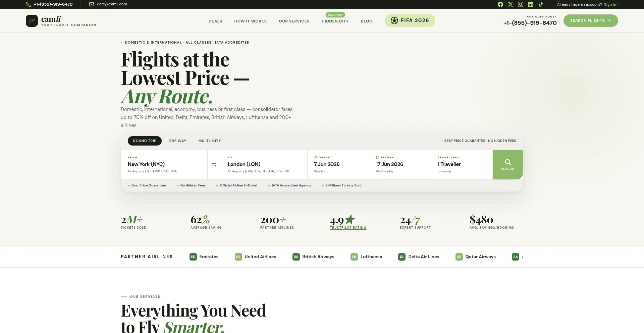Screen dimensions: 644x333
Task: Open How It Works menu item
Action: [251, 21]
